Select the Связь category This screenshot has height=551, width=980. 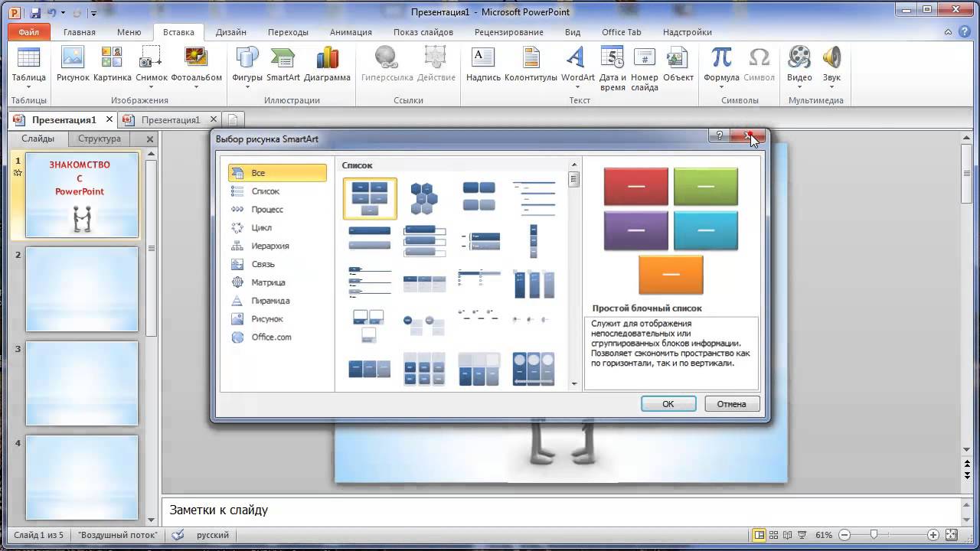[x=277, y=264]
